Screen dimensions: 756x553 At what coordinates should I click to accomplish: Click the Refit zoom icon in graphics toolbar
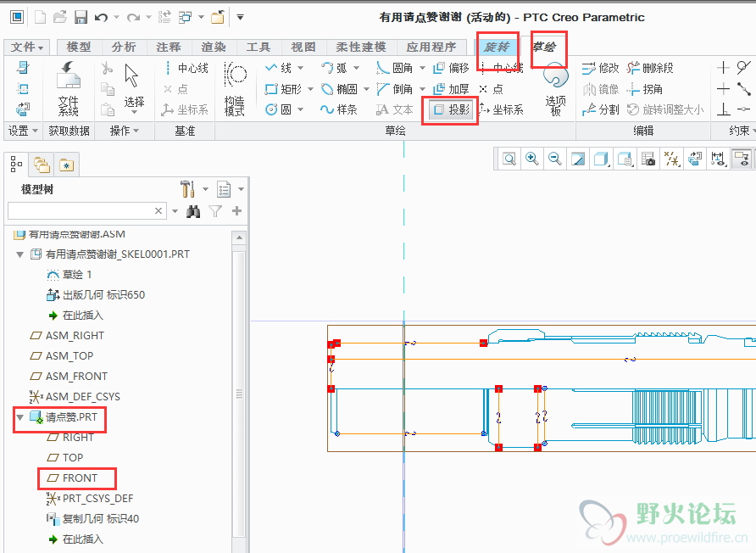pos(509,159)
